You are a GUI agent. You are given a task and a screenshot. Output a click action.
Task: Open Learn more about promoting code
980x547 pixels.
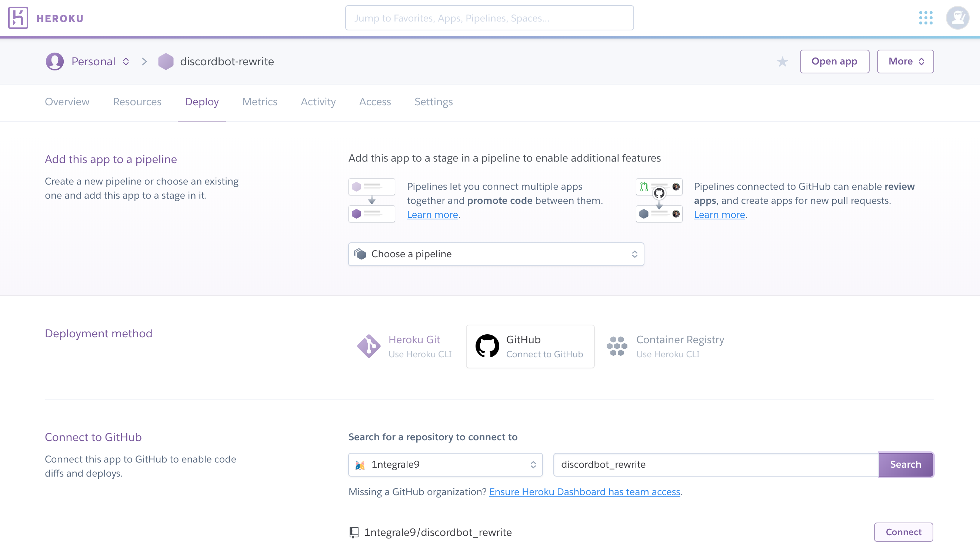click(432, 215)
